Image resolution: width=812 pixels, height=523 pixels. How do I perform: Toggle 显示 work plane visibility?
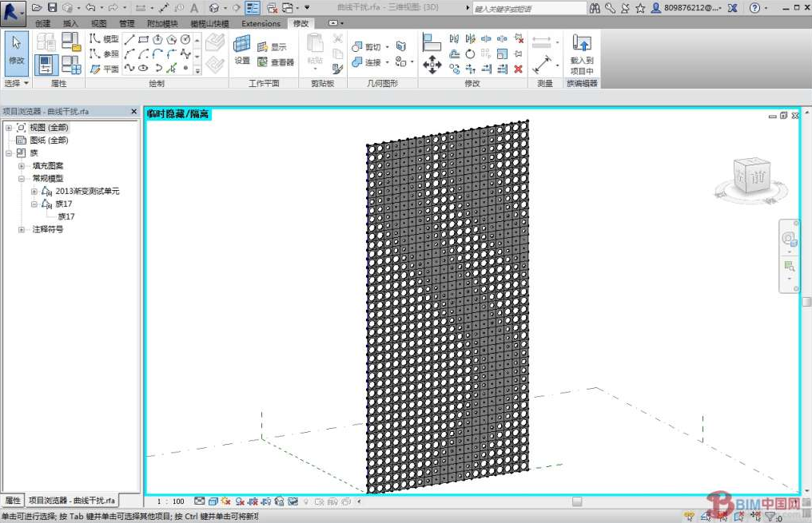pyautogui.click(x=272, y=47)
